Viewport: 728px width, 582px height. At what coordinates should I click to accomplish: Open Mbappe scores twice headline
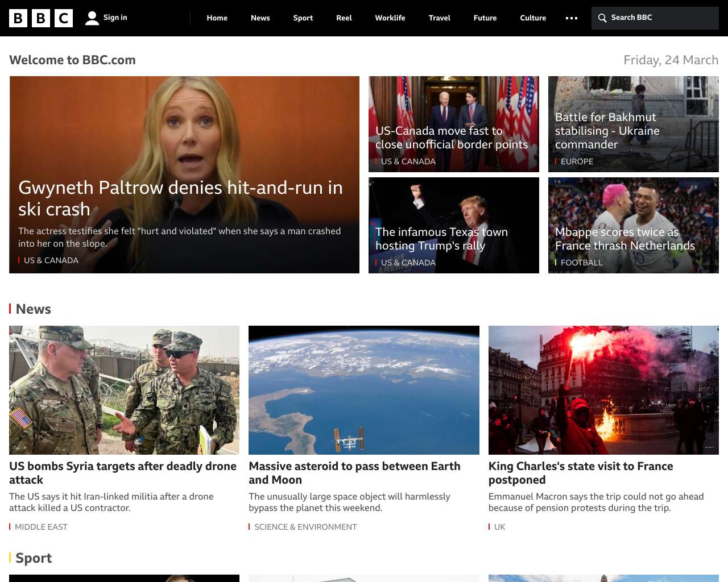pyautogui.click(x=625, y=239)
